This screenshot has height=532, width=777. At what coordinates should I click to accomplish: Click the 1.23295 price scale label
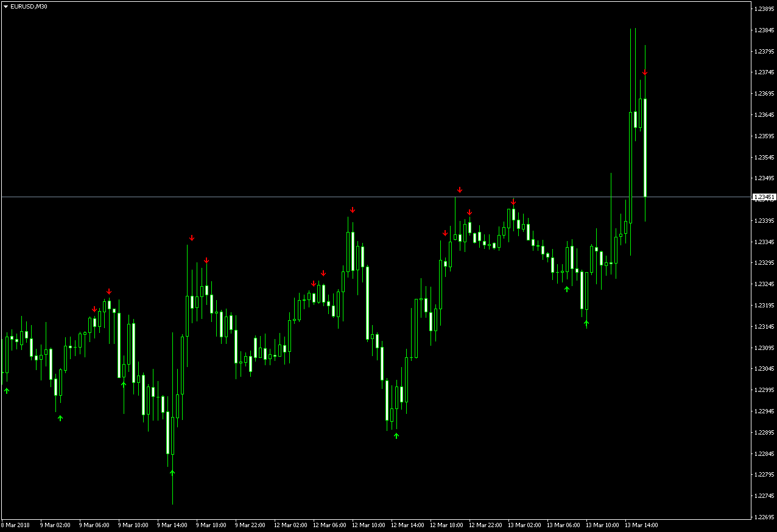coord(765,263)
